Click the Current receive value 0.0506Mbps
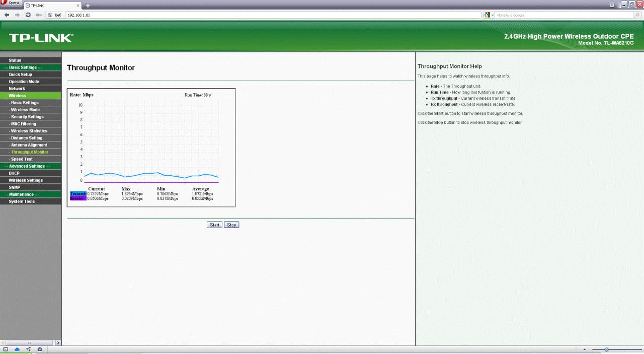This screenshot has height=354, width=644. pyautogui.click(x=98, y=198)
